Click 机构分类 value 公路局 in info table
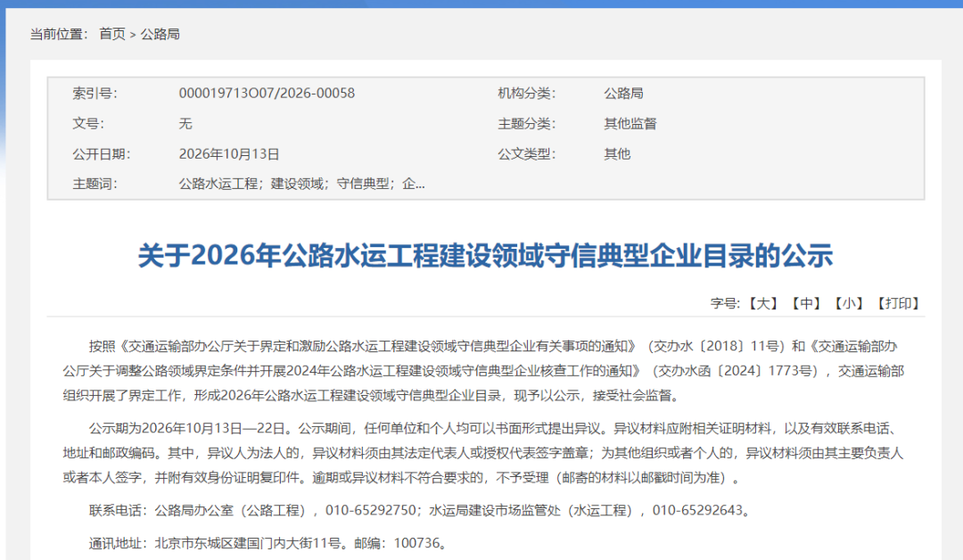The height and width of the screenshot is (560, 963). (623, 94)
